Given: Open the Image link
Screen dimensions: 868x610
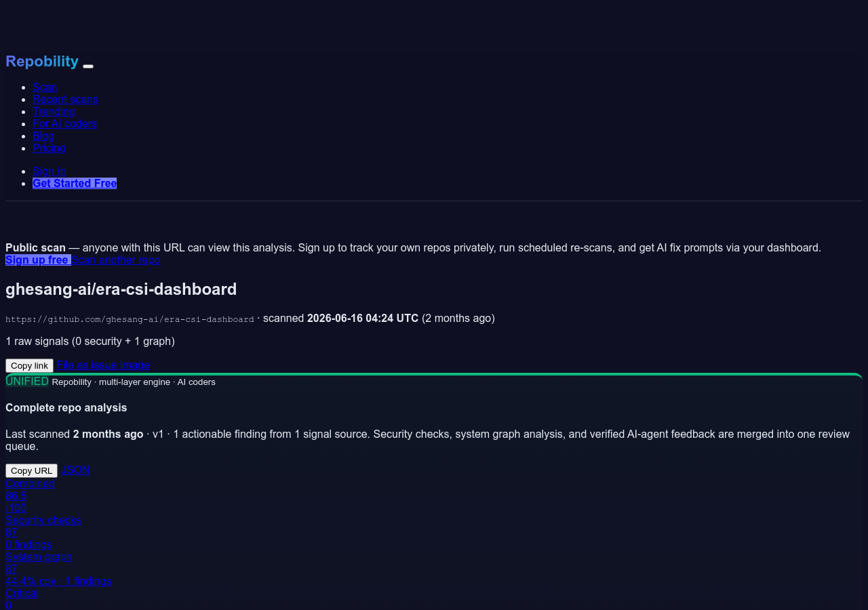Looking at the screenshot, I should pos(135,365).
